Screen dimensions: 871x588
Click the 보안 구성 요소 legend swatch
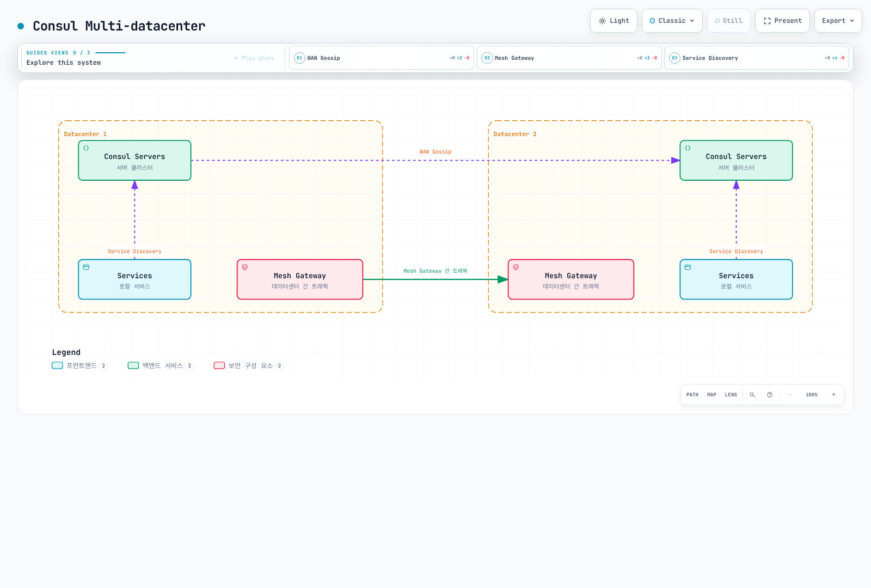tap(219, 365)
